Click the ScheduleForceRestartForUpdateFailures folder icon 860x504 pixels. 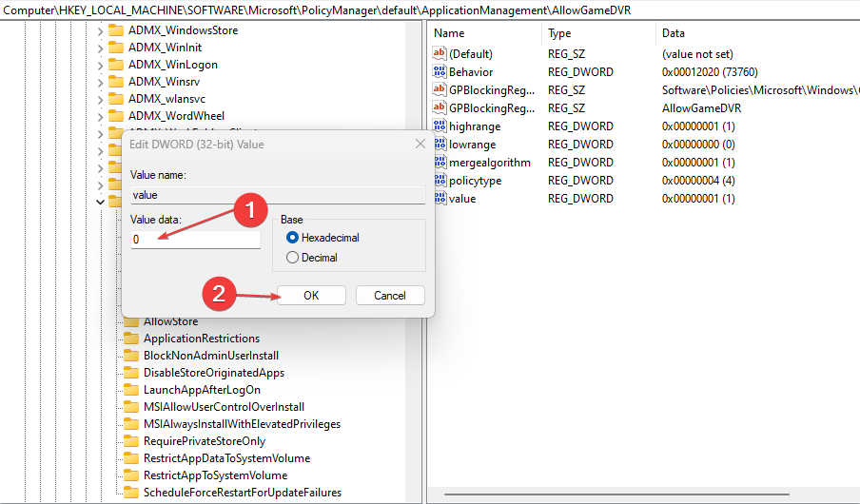click(x=131, y=492)
